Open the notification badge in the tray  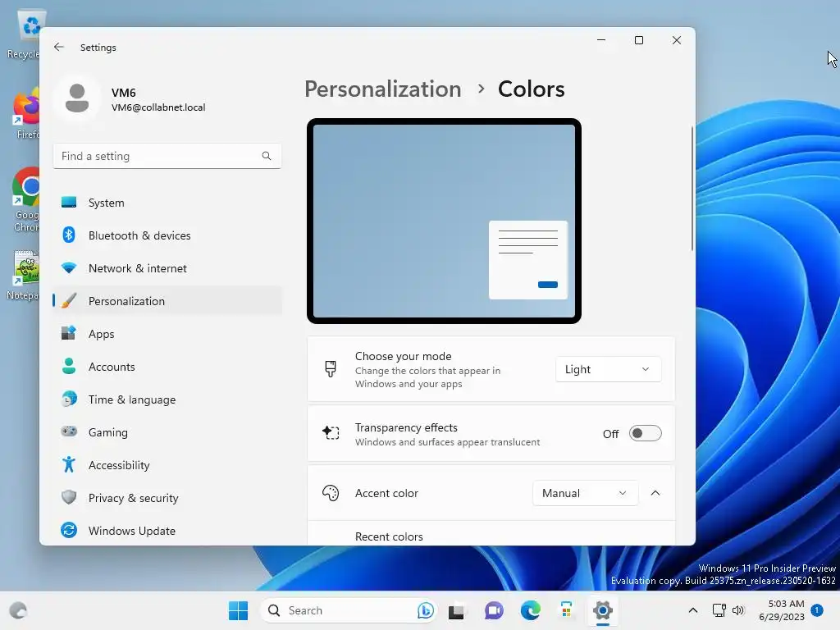click(817, 609)
